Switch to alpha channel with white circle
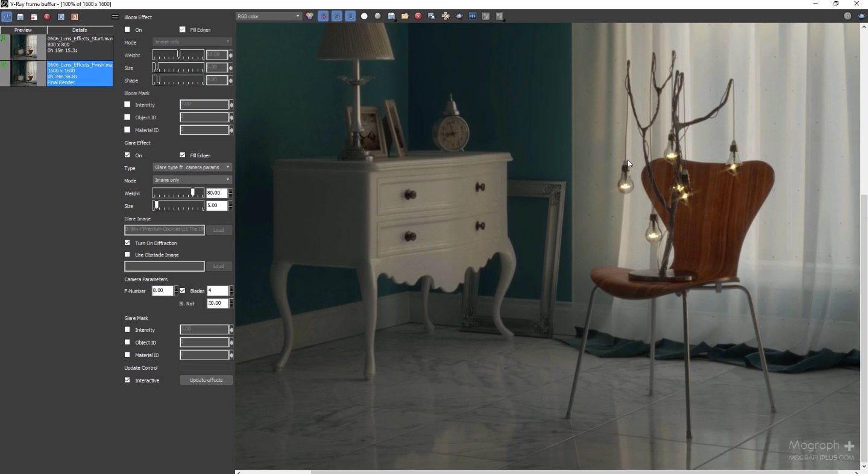 (x=364, y=16)
